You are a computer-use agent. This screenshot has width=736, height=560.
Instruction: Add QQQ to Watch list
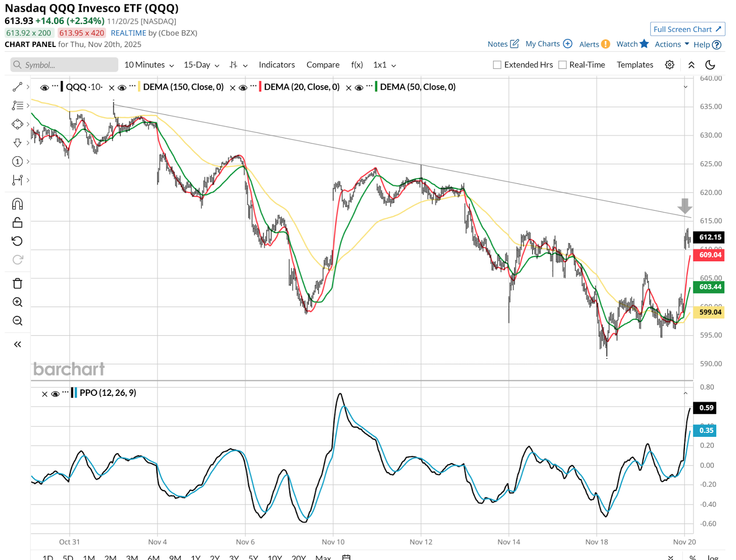coord(632,44)
